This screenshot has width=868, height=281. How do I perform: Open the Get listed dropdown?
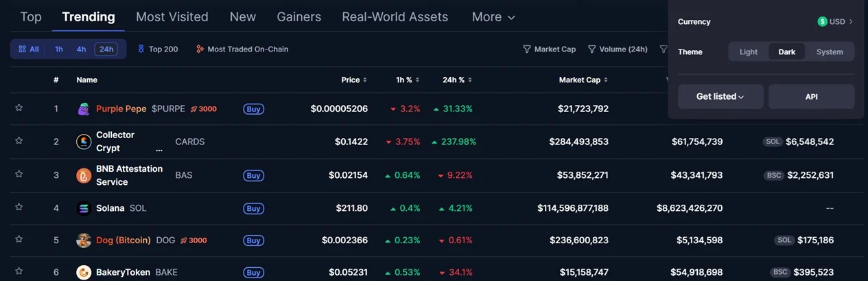coord(720,97)
